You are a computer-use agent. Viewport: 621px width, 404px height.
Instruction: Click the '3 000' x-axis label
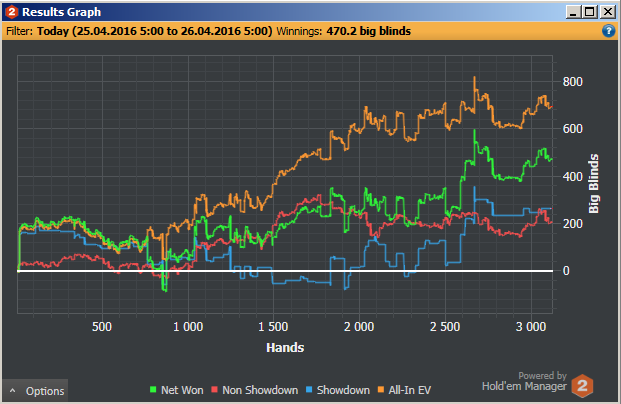click(x=531, y=327)
